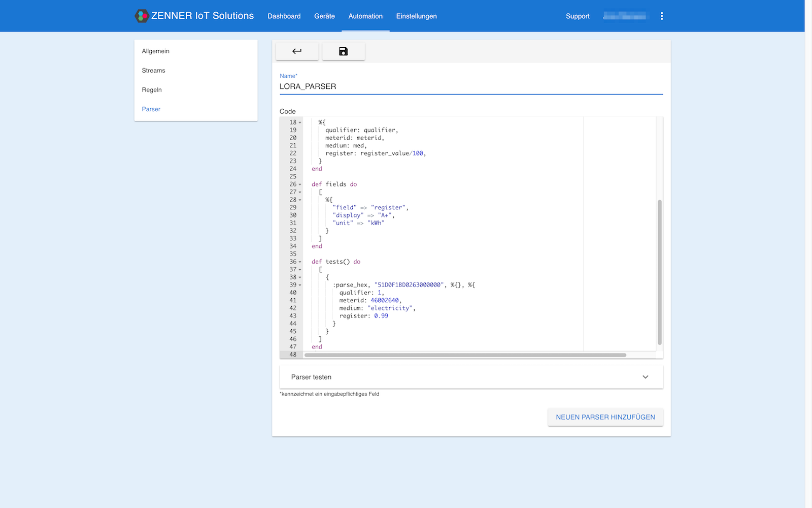This screenshot has height=508, width=812.
Task: Collapse the code fold at line 27
Action: click(300, 192)
